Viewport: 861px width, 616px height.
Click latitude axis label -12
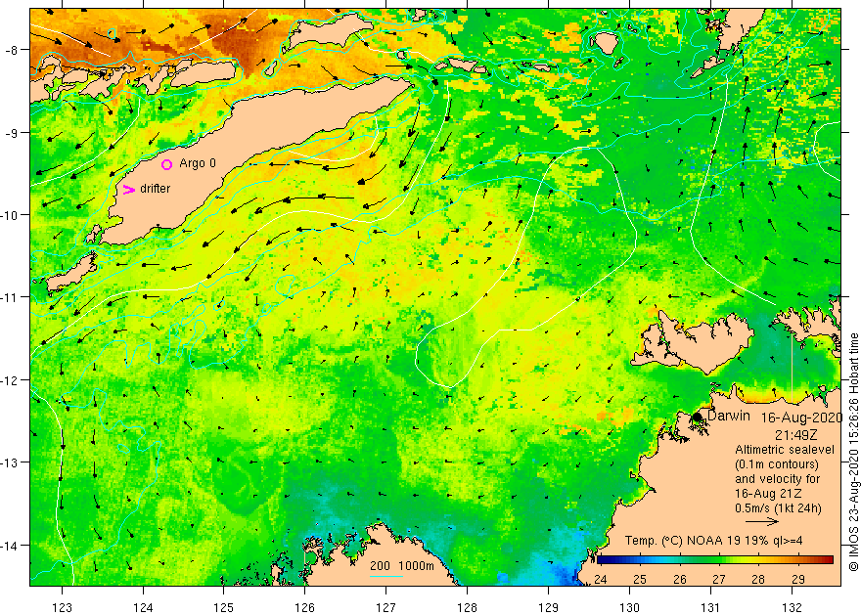point(10,380)
